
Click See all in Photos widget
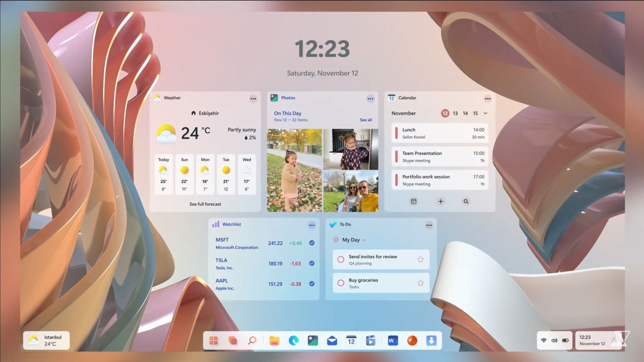pyautogui.click(x=365, y=120)
